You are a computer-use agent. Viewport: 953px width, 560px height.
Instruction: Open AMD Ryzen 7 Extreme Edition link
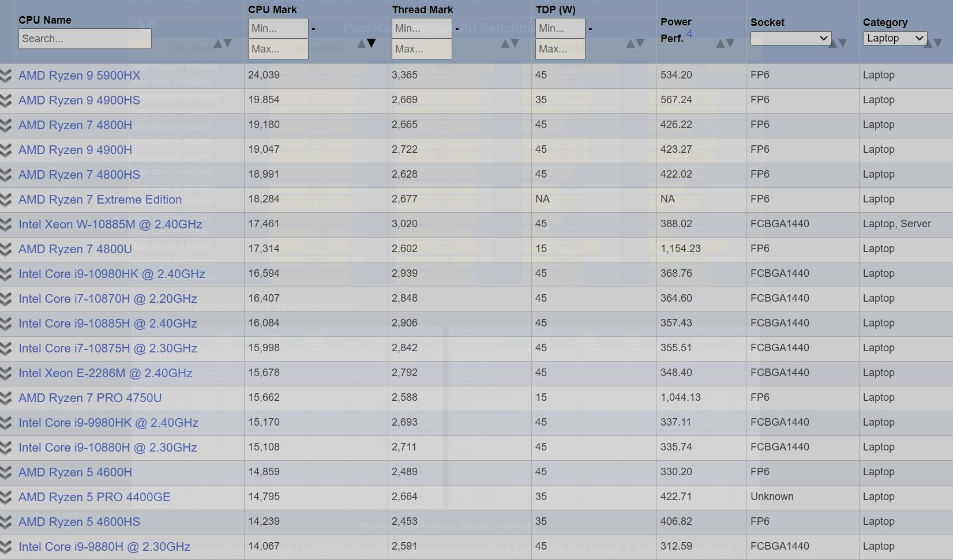tap(100, 200)
